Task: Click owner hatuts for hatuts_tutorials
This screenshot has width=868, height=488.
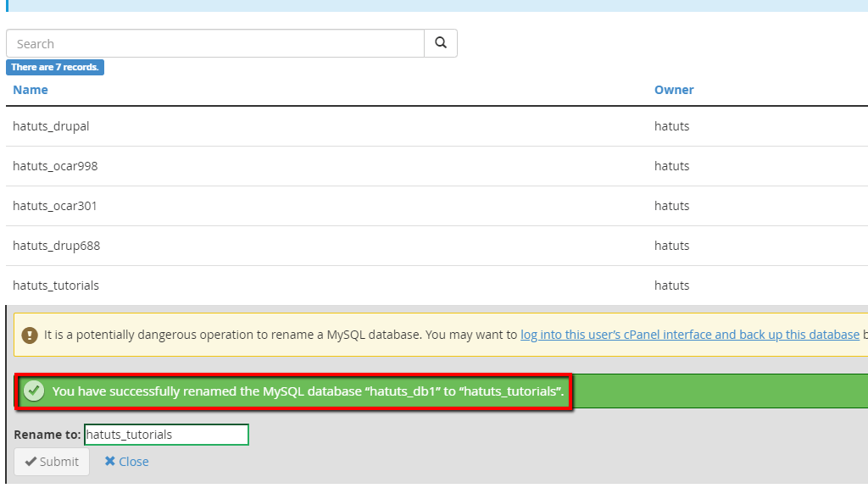Action: point(671,286)
